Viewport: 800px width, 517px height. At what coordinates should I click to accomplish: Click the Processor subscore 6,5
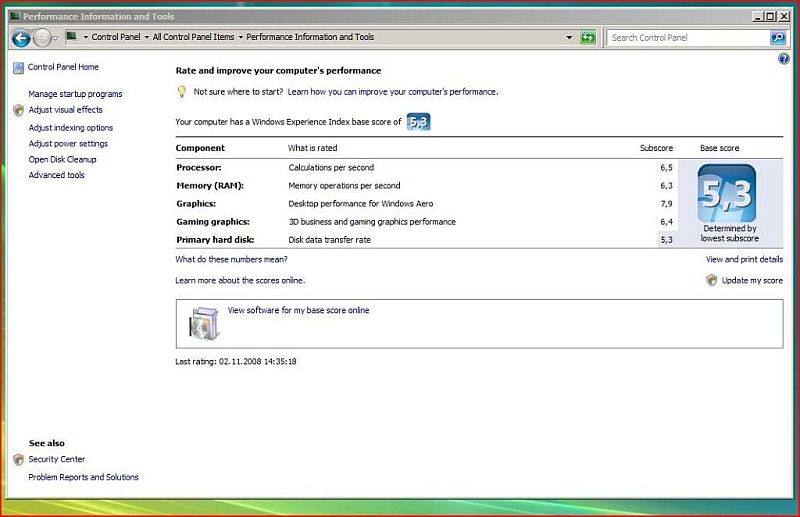[666, 167]
